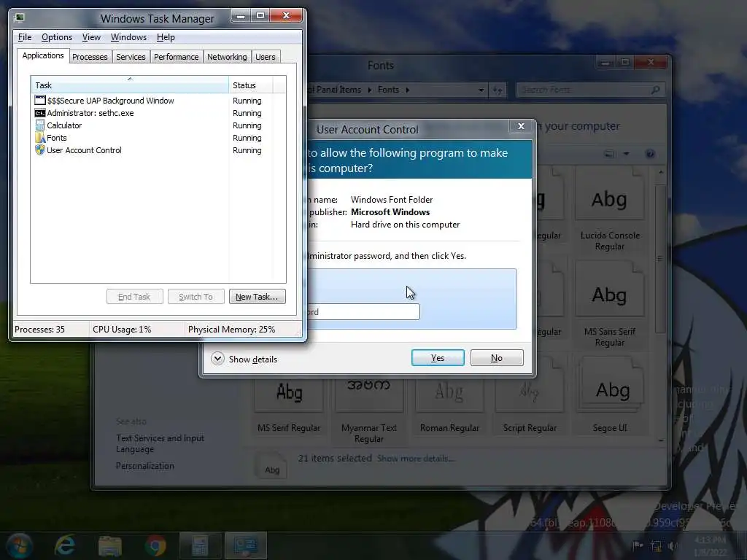The height and width of the screenshot is (560, 747).
Task: Click the Processes: 35 status entry
Action: pyautogui.click(x=39, y=329)
